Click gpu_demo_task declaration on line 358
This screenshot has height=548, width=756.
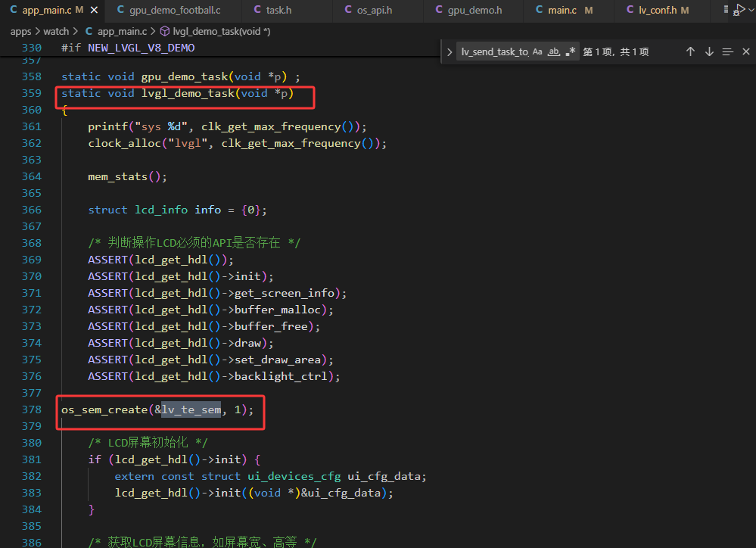185,76
